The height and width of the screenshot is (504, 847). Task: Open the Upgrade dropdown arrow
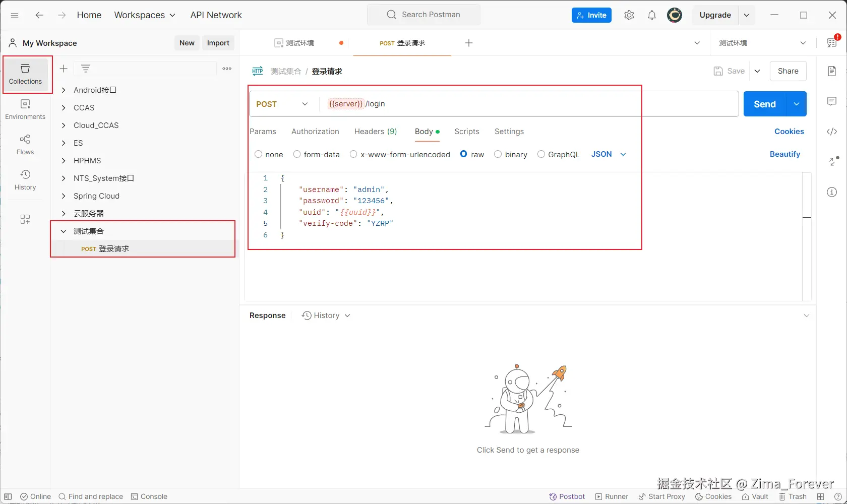(747, 15)
